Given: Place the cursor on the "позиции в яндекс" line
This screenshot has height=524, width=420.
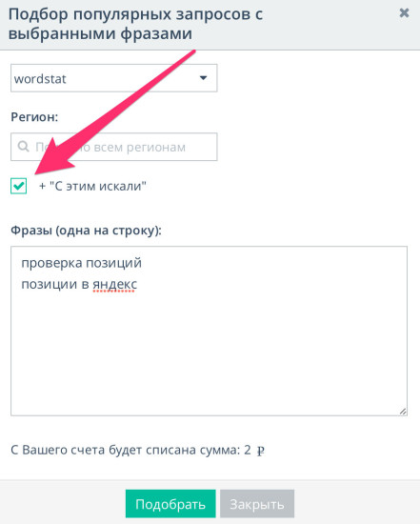Looking at the screenshot, I should click(x=79, y=285).
